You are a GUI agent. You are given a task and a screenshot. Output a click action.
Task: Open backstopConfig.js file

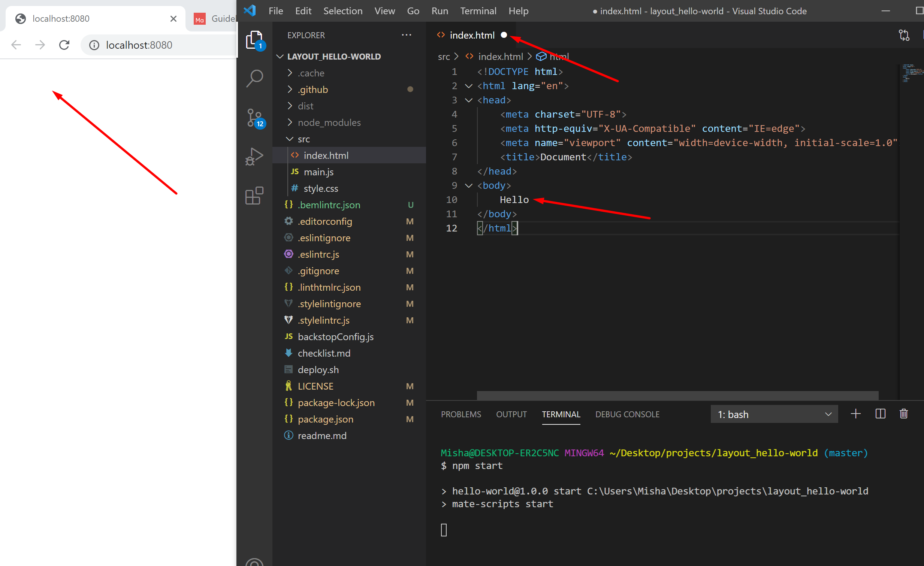click(349, 337)
